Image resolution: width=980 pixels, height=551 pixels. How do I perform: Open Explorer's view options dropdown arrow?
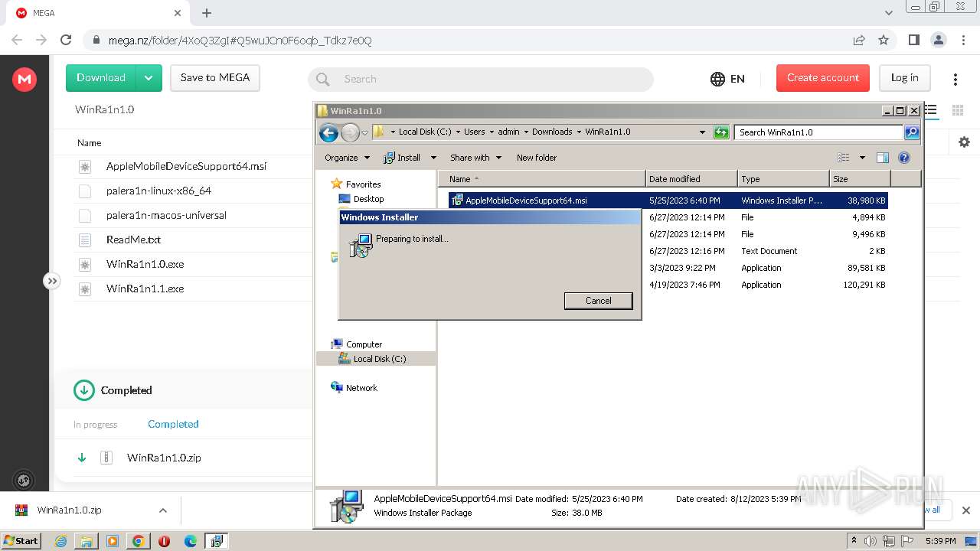862,158
